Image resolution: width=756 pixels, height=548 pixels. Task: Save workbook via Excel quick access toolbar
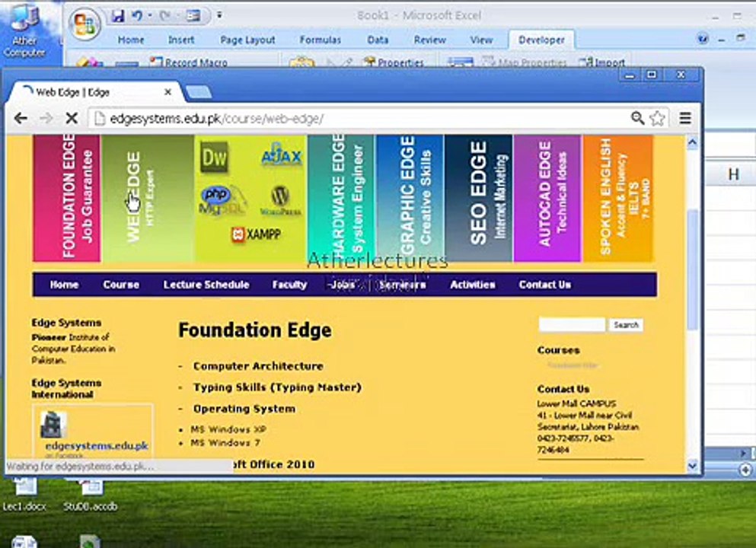[x=118, y=16]
